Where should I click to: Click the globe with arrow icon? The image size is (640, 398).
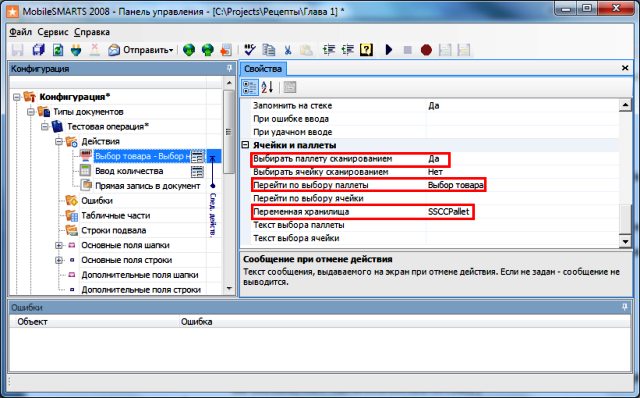[x=208, y=50]
